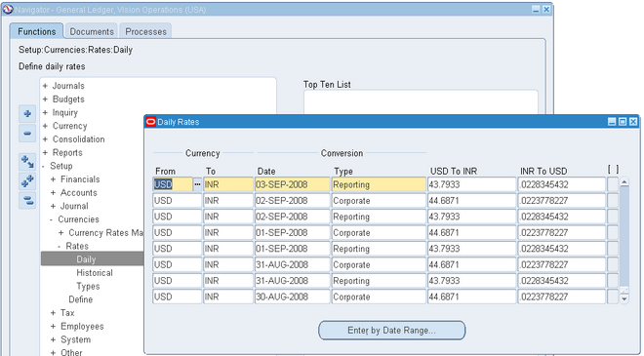Viewport: 644px width, 356px height.
Task: Open the From currency list of values button
Action: [x=197, y=184]
